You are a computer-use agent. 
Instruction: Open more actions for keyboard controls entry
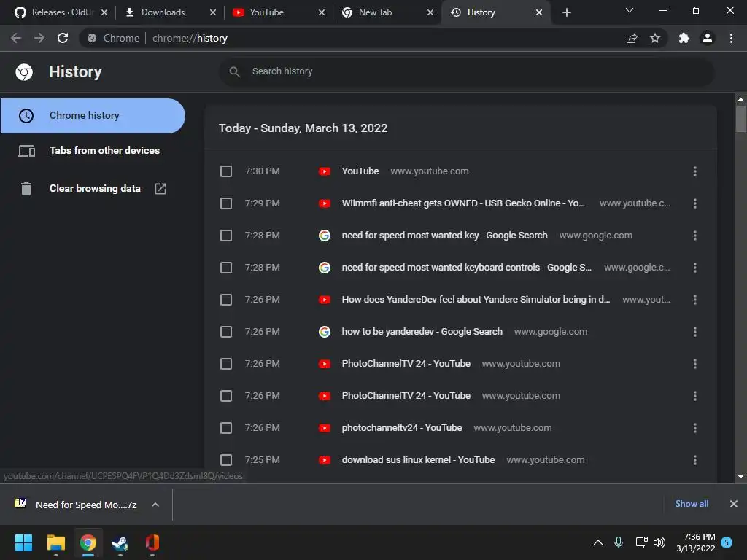[695, 268]
